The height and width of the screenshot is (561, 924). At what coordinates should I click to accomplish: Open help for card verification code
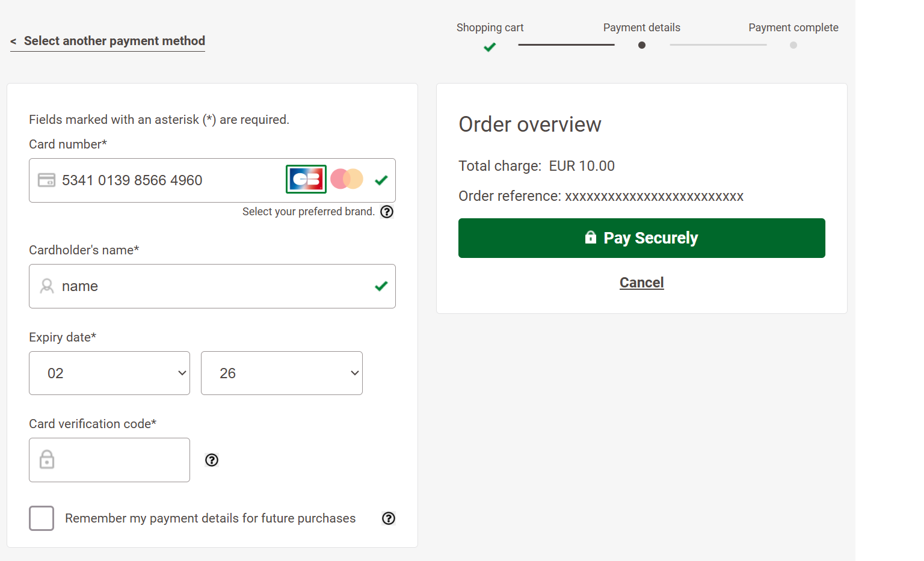click(x=211, y=460)
